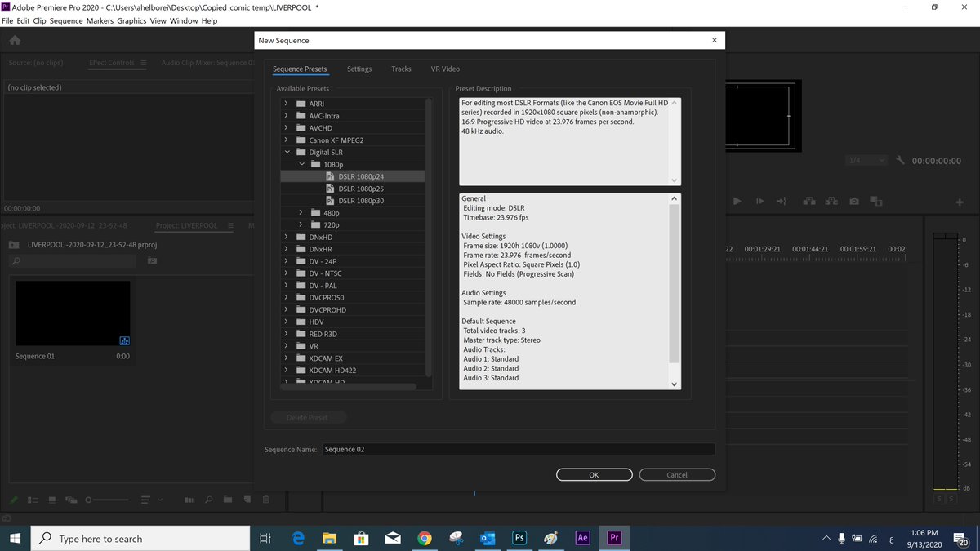Open Adobe Photoshop from taskbar
Image resolution: width=980 pixels, height=551 pixels.
pos(519,538)
